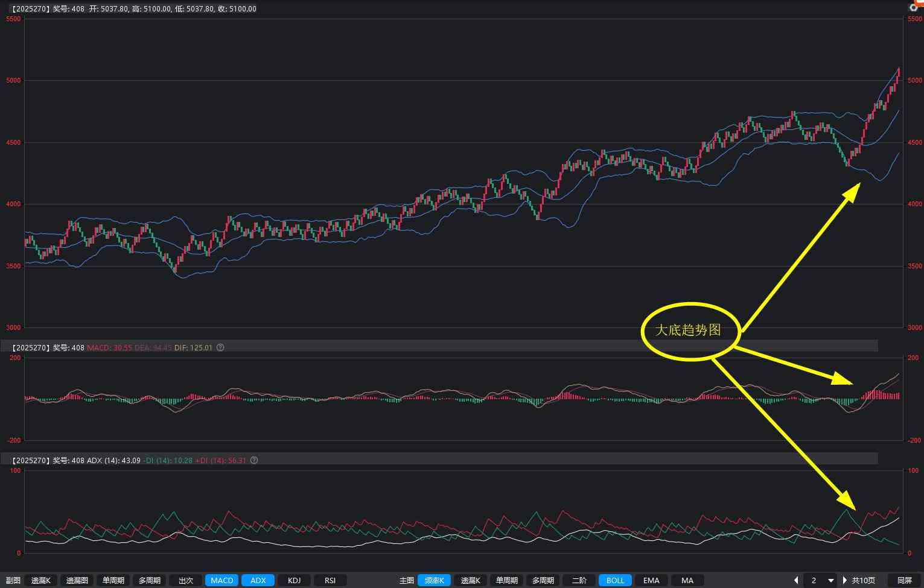Click the ADX help question mark icon
Viewport: 924px width, 588px height.
point(254,460)
